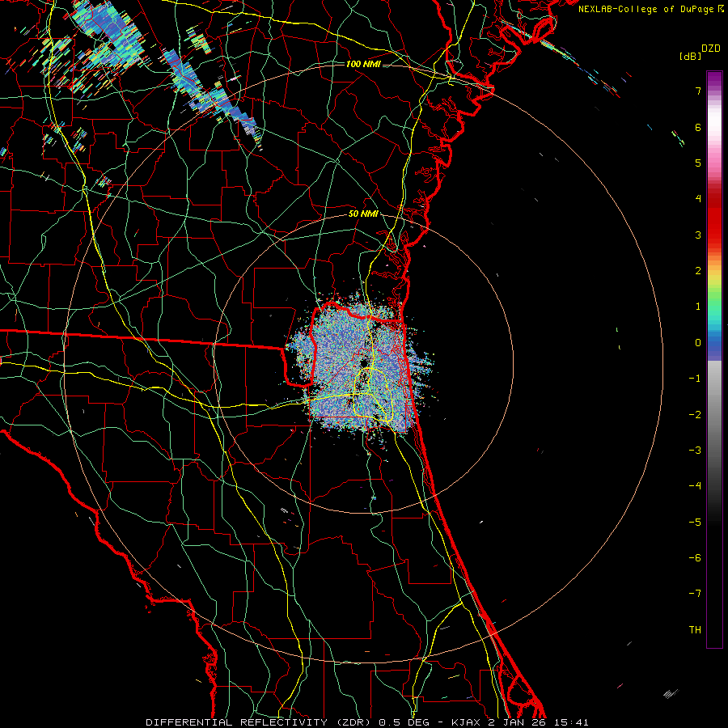
Task: Click the radar site null at echo center
Action: tap(363, 362)
